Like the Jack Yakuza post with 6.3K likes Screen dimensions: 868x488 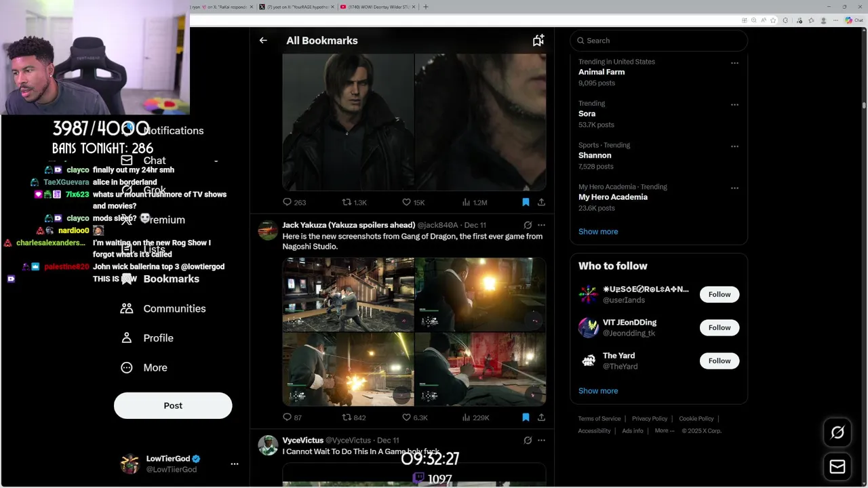(414, 418)
